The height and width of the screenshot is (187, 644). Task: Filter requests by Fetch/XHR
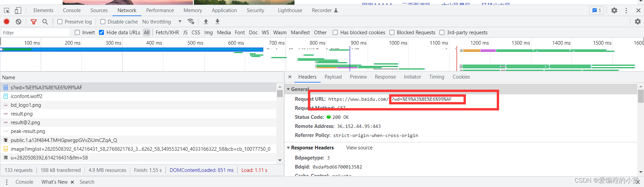167,32
